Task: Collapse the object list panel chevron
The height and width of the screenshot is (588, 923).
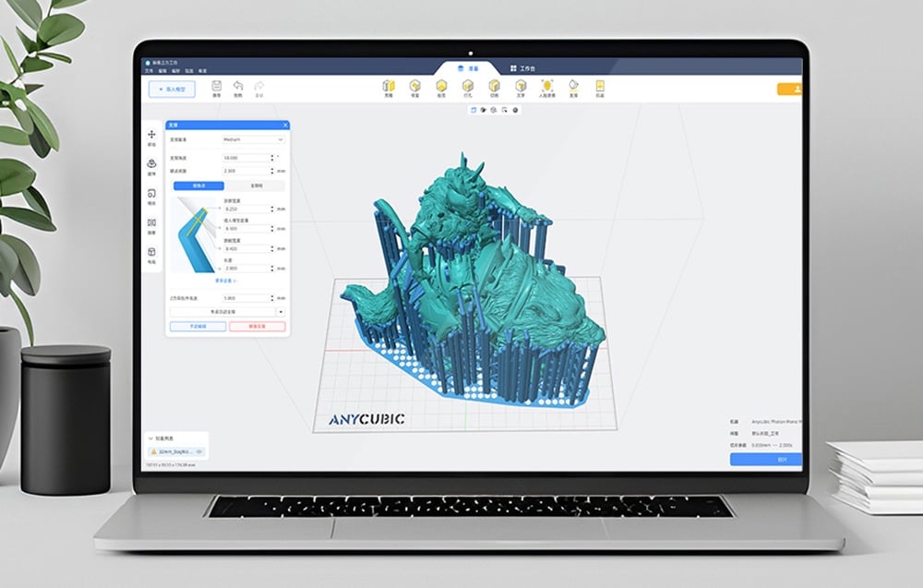Action: pos(150,439)
